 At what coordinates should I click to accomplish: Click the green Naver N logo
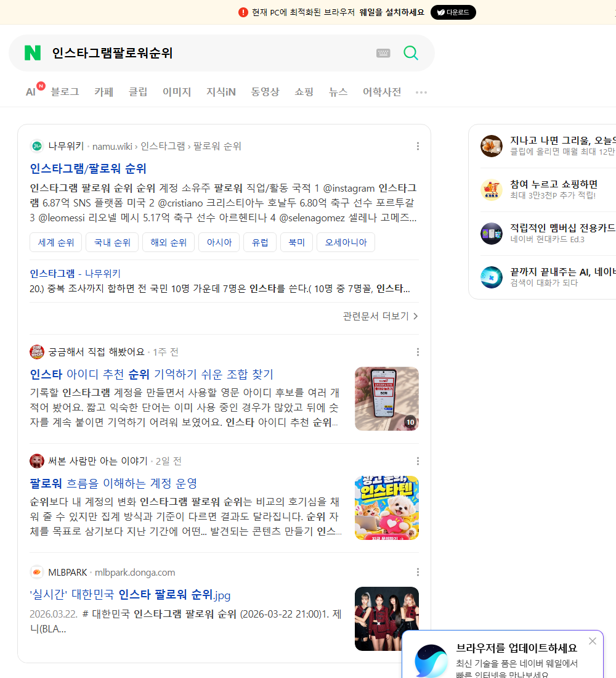tap(33, 53)
